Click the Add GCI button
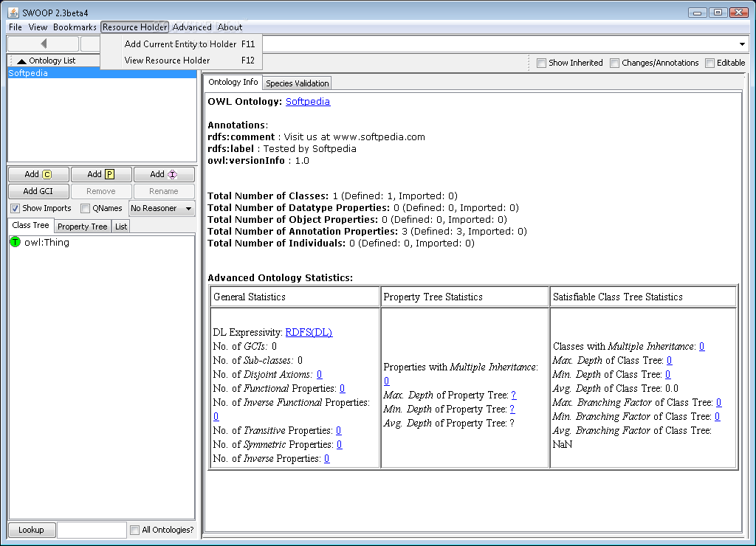The image size is (756, 546). click(38, 191)
